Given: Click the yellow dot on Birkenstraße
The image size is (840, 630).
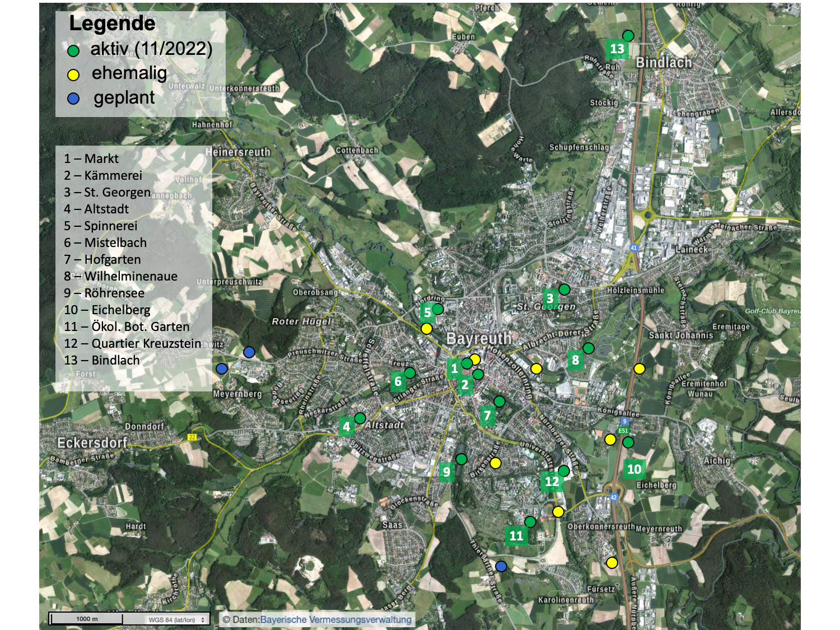Looking at the screenshot, I should [496, 463].
